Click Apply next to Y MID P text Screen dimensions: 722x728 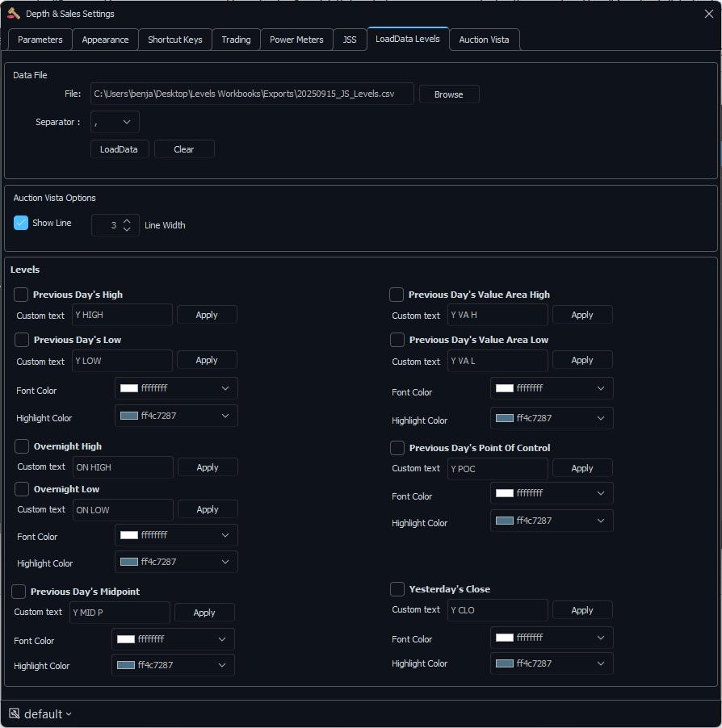pos(204,613)
